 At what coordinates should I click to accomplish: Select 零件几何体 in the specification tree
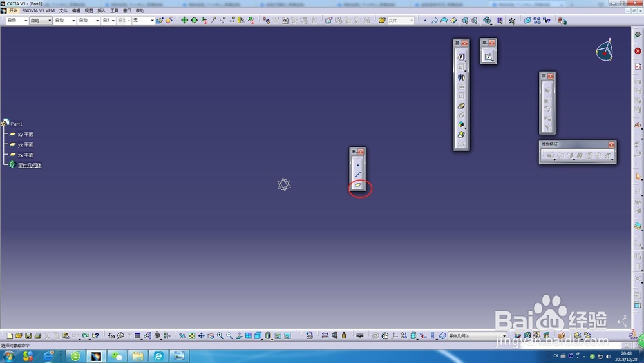pos(30,165)
